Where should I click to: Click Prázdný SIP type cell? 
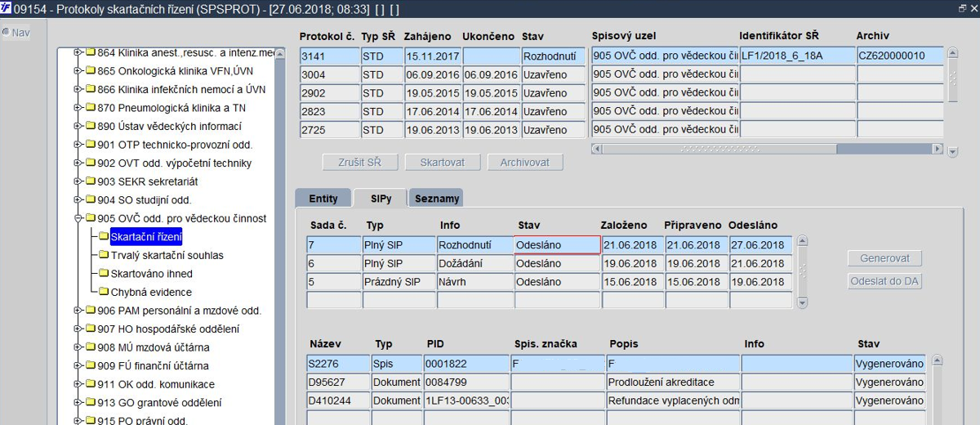[399, 282]
